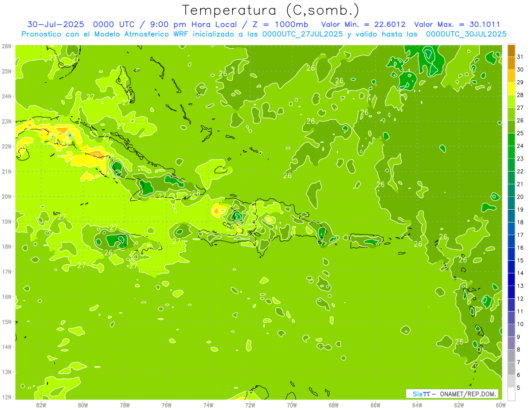Click the '17N' latitude axis label
The width and height of the screenshot is (532, 411).
click(x=7, y=271)
